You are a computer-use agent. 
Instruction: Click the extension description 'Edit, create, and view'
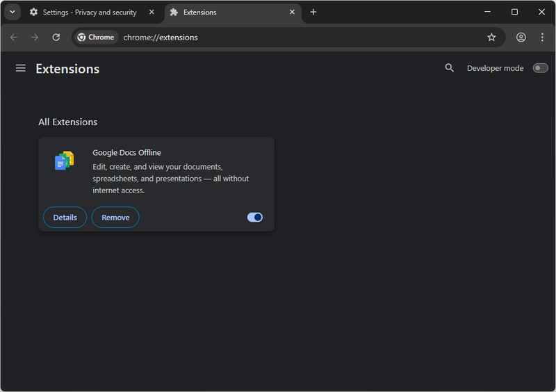(170, 179)
